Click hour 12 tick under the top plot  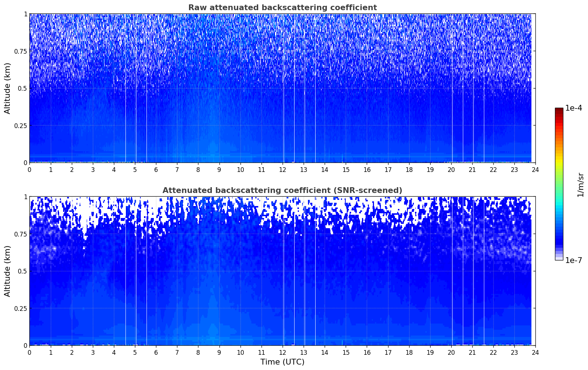(283, 169)
